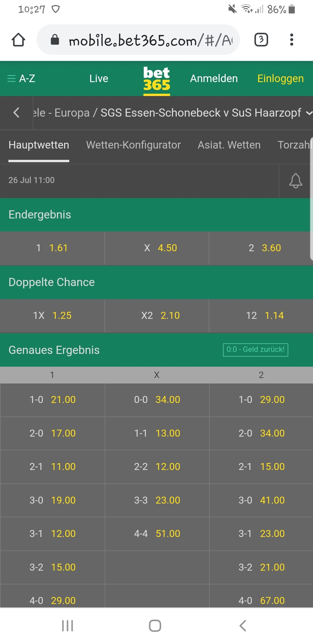Tap the Android recent apps button

point(68,626)
